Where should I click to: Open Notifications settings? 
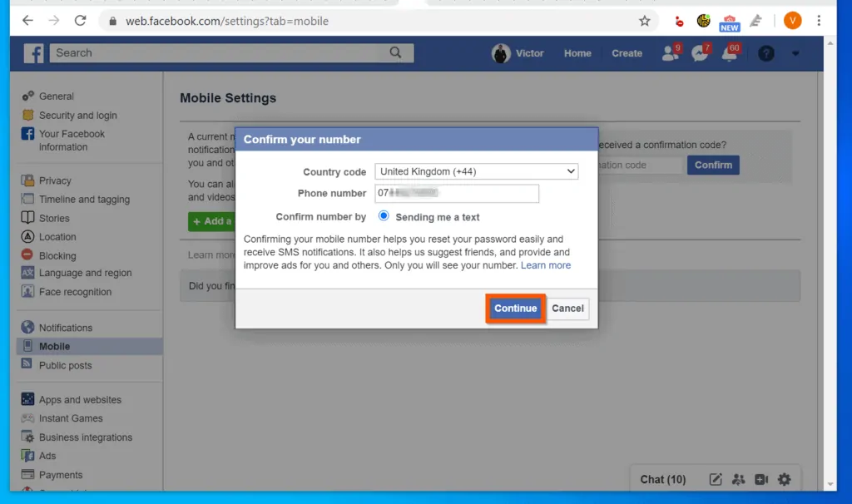65,328
